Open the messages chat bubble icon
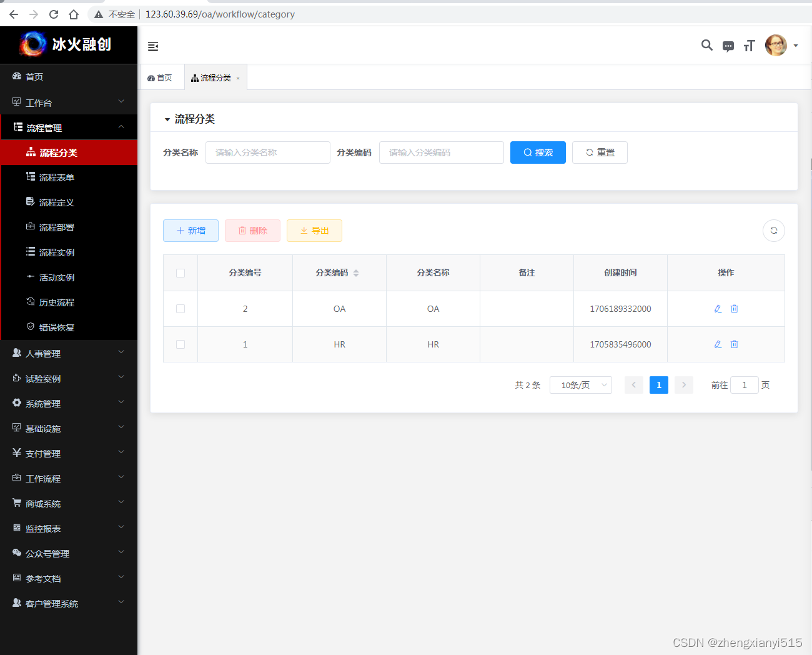 click(728, 46)
